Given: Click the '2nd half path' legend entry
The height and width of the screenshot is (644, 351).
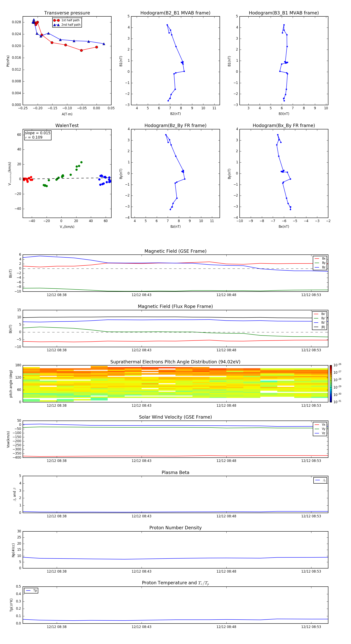Looking at the screenshot, I should (67, 25).
